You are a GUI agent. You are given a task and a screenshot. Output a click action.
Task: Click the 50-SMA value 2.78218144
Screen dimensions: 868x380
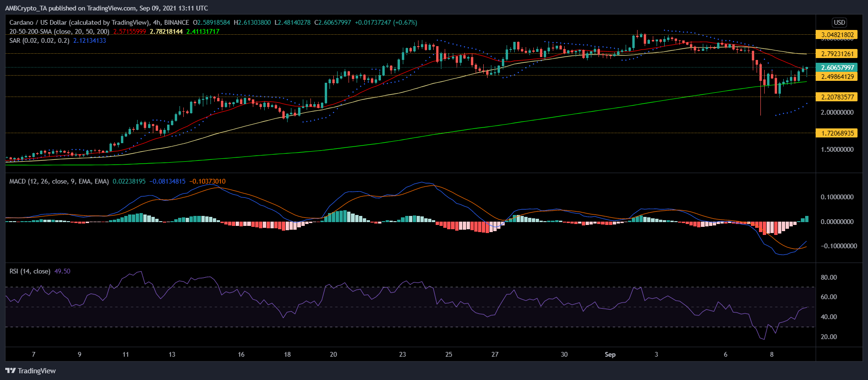(166, 31)
